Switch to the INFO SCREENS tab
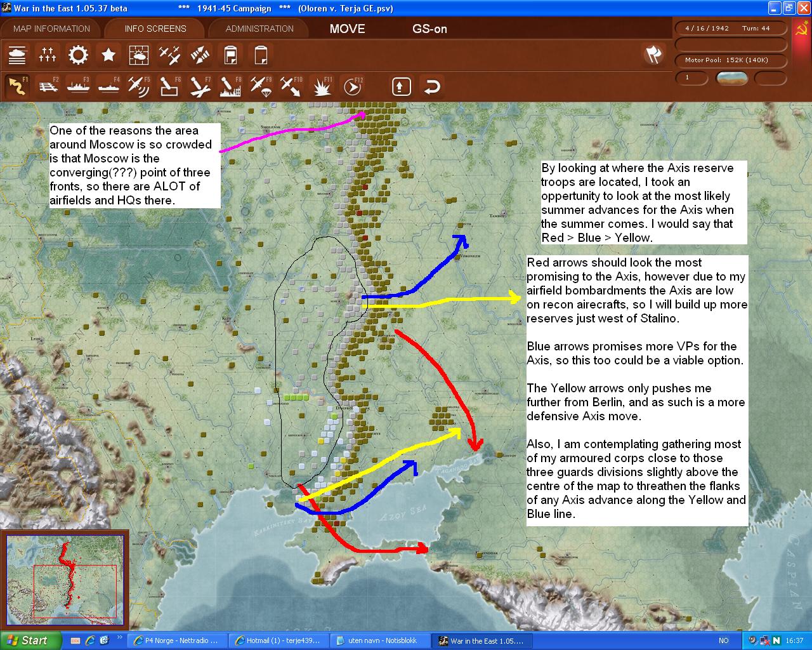 [155, 29]
